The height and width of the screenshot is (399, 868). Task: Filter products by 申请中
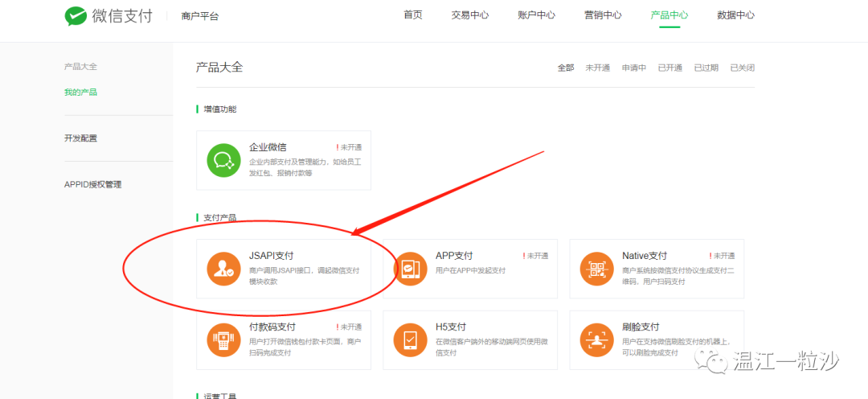click(634, 68)
